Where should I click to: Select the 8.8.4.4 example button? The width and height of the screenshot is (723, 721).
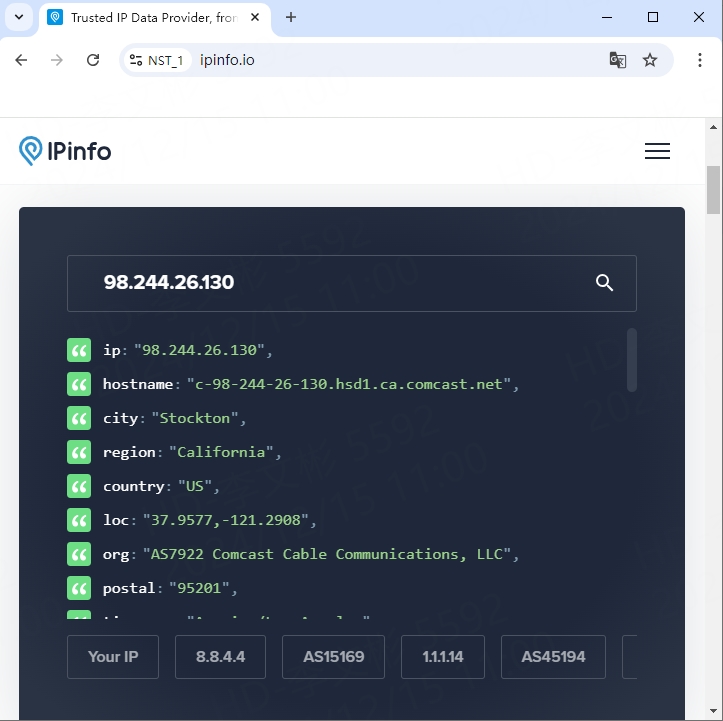pos(220,657)
